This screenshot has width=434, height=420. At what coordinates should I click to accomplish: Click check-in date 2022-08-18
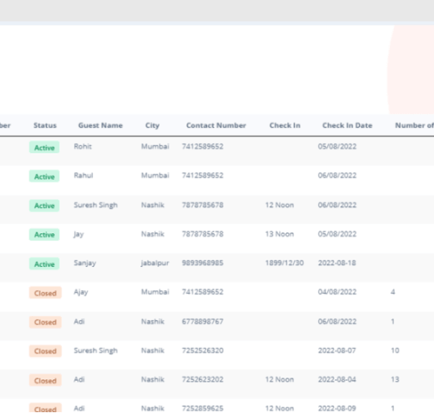[337, 263]
